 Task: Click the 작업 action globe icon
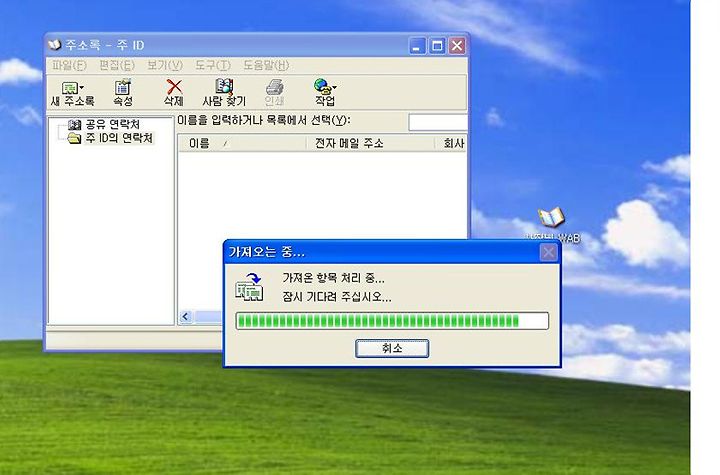pyautogui.click(x=323, y=86)
